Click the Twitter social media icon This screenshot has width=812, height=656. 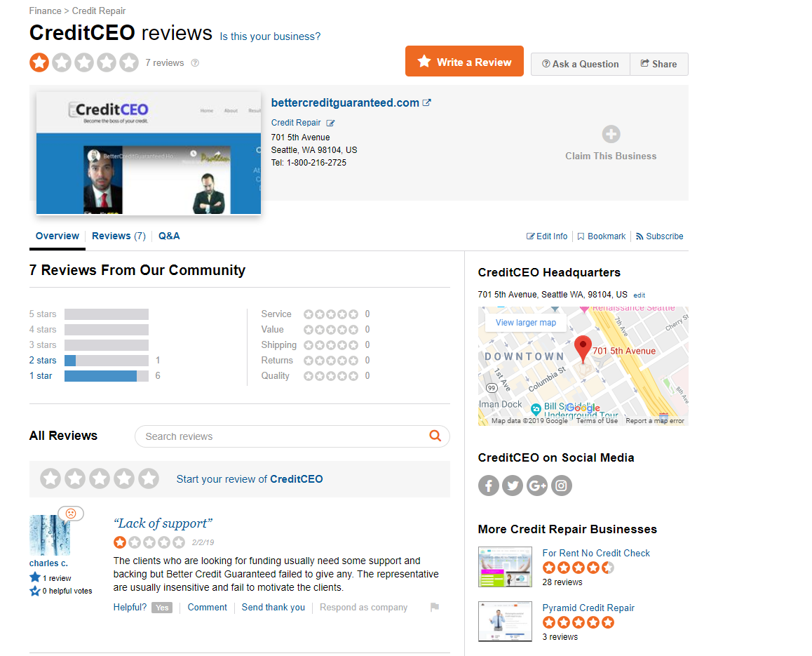(513, 486)
